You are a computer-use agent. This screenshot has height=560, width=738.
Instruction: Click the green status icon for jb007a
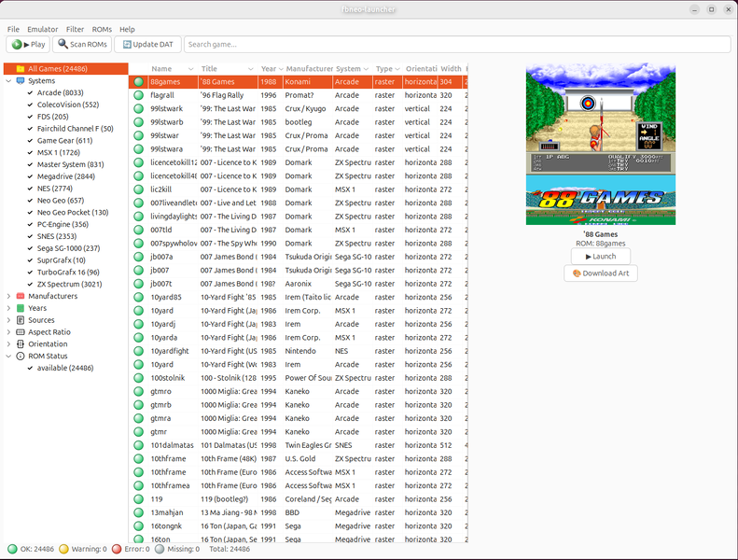[138, 257]
